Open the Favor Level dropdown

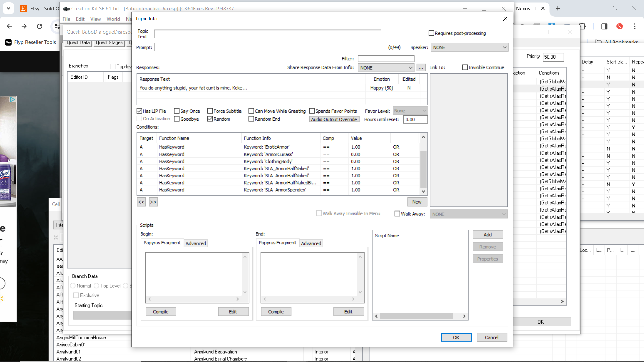tap(410, 111)
